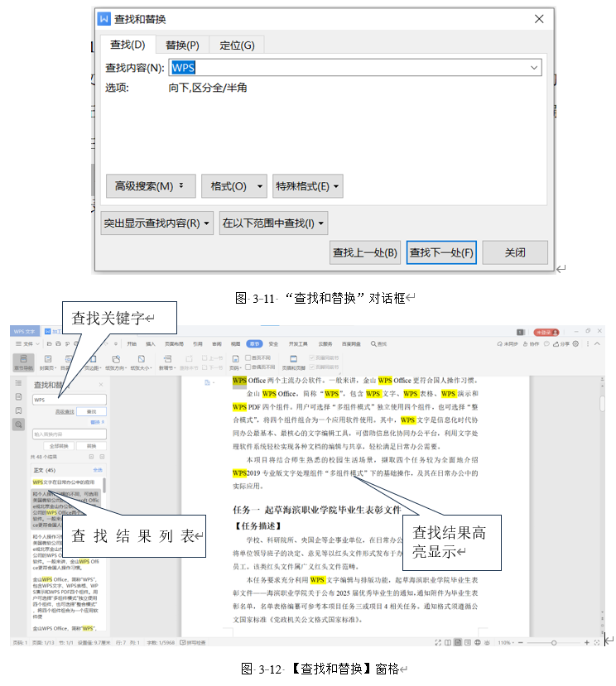Toggle the 奇偶页不同 checkbox
616x686 pixels.
point(248,367)
